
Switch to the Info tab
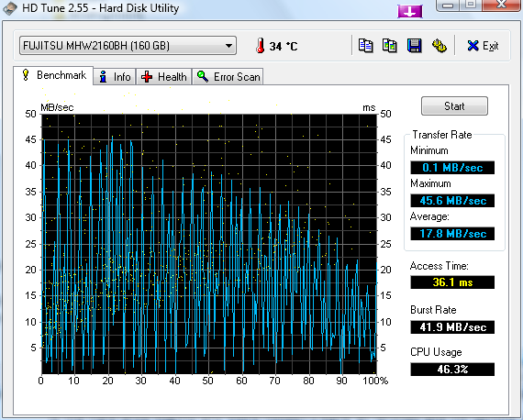115,77
